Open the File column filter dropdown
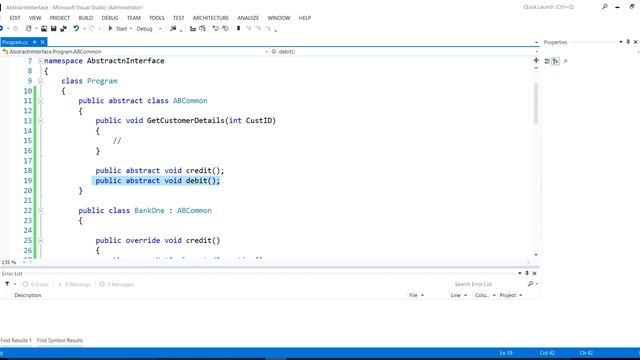 coord(422,295)
